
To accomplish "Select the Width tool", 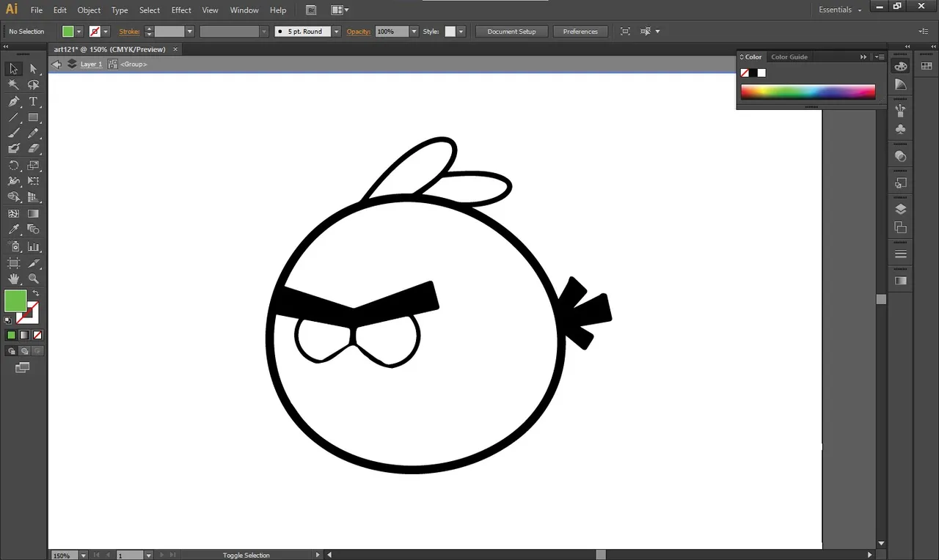I will click(13, 181).
